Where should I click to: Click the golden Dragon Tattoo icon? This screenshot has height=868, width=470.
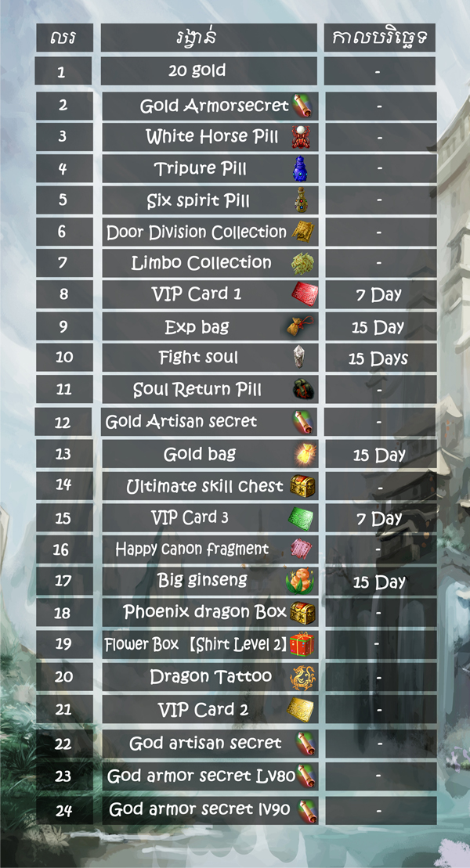[x=302, y=677]
